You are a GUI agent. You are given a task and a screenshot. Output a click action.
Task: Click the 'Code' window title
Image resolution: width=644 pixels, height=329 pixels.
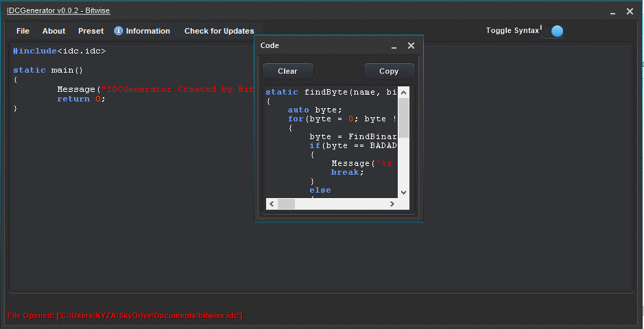point(270,45)
